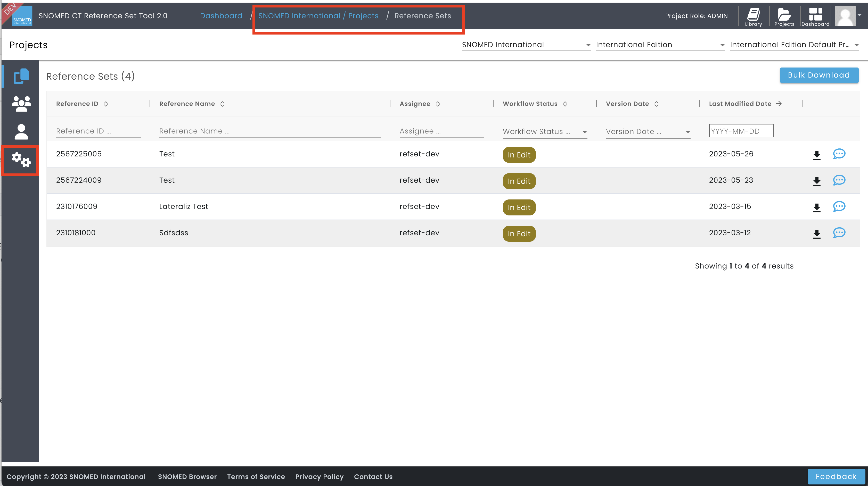Click date 2023-03-12
Viewport: 868px width, 486px height.
(x=730, y=233)
